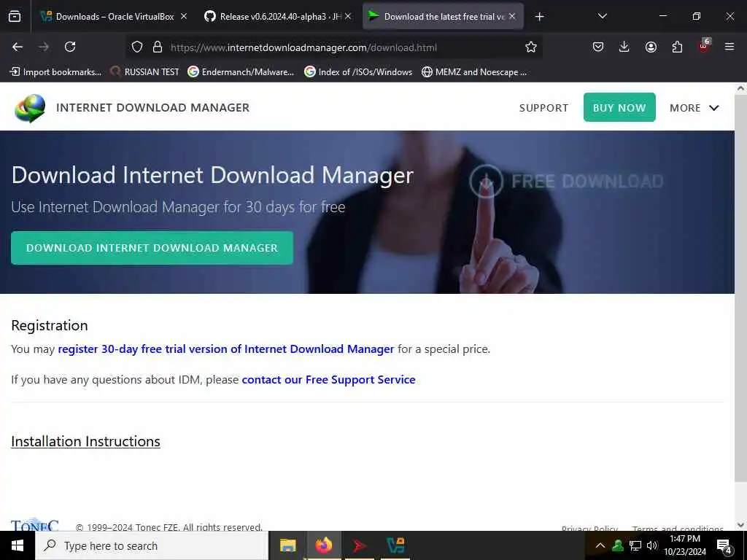Image resolution: width=747 pixels, height=560 pixels.
Task: Open network status tray icon
Action: coord(635,545)
